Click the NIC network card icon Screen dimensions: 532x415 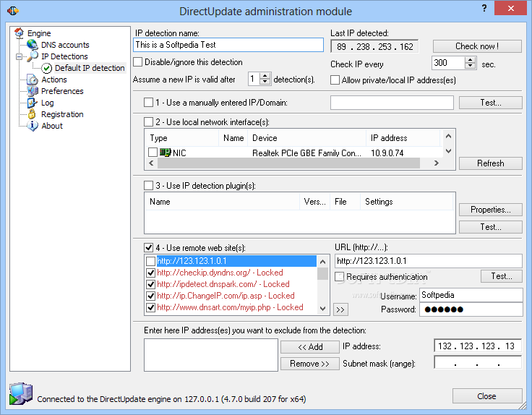pyautogui.click(x=166, y=153)
